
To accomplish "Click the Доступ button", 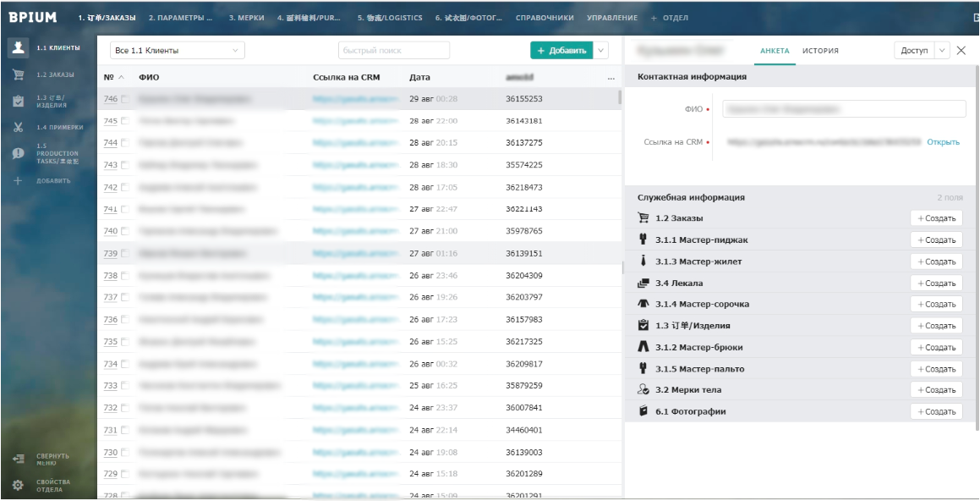I will pos(914,51).
